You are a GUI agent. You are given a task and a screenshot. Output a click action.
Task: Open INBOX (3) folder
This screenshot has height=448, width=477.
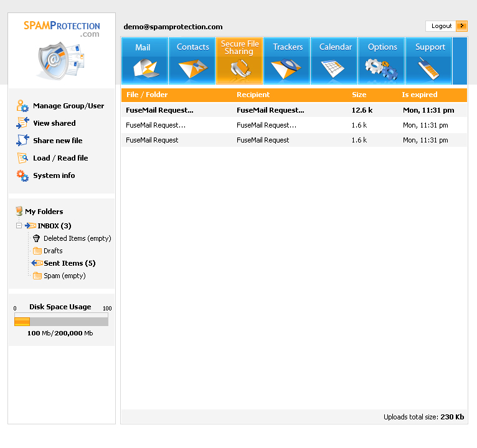[54, 226]
